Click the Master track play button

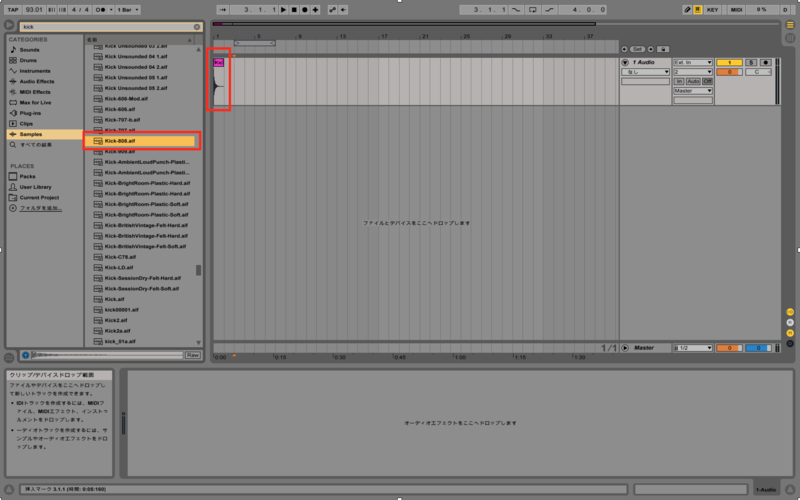(625, 348)
